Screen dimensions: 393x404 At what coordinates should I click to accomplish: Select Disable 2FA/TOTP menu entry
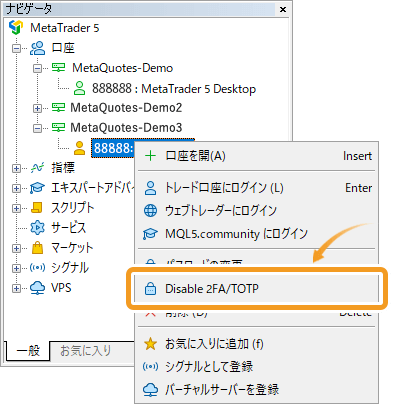(x=257, y=289)
